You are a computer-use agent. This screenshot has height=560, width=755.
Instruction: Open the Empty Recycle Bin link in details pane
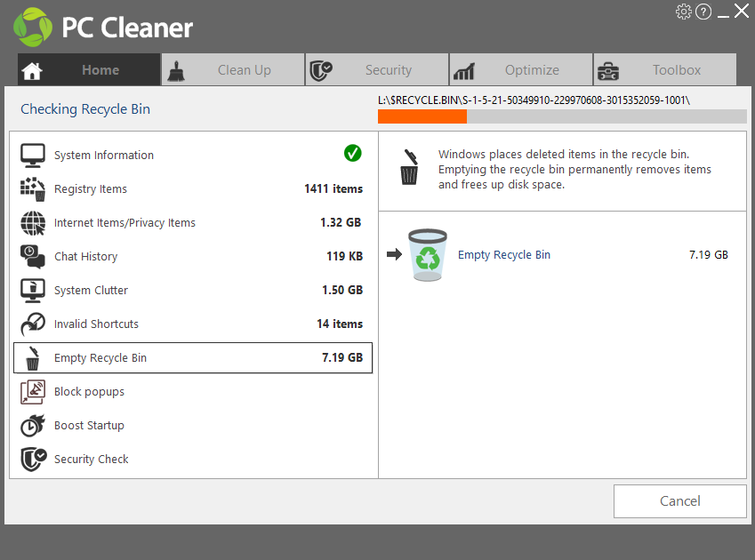[x=504, y=254]
